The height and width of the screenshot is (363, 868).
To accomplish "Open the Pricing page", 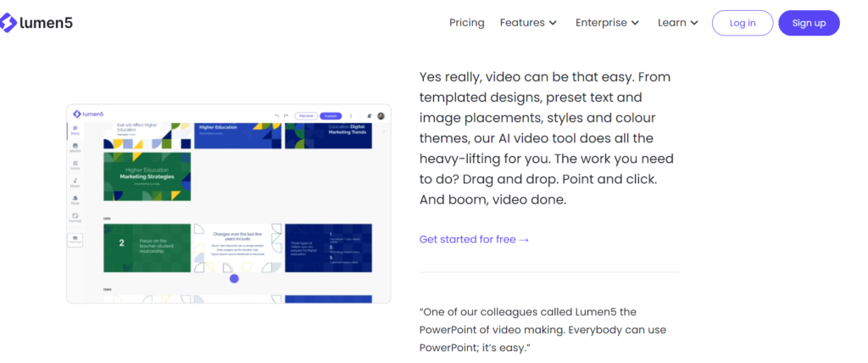I will pyautogui.click(x=467, y=23).
